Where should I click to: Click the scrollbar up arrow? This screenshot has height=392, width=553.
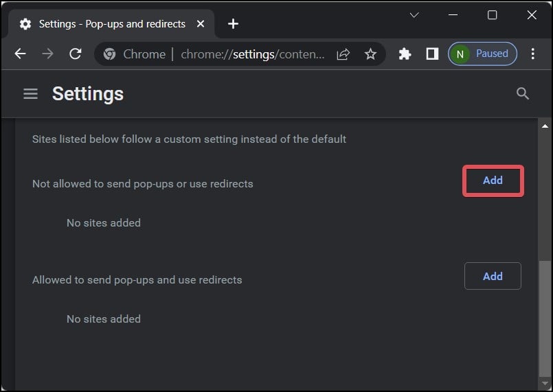pyautogui.click(x=545, y=126)
